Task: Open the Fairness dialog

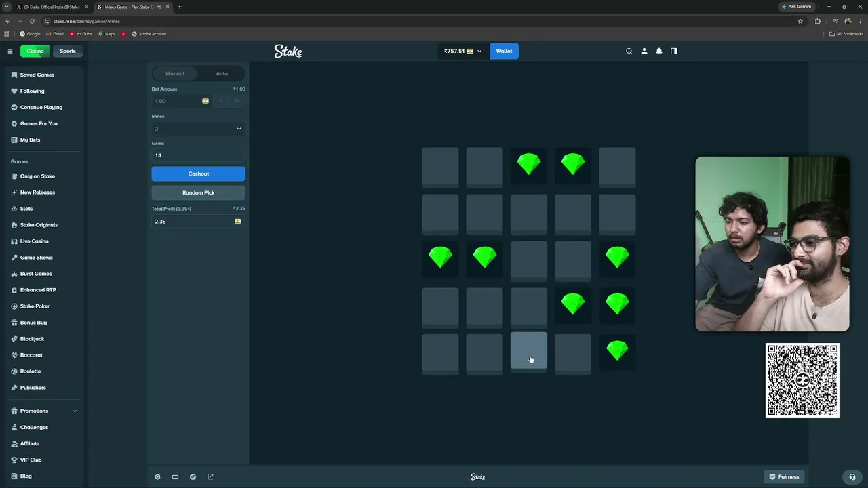Action: [784, 476]
